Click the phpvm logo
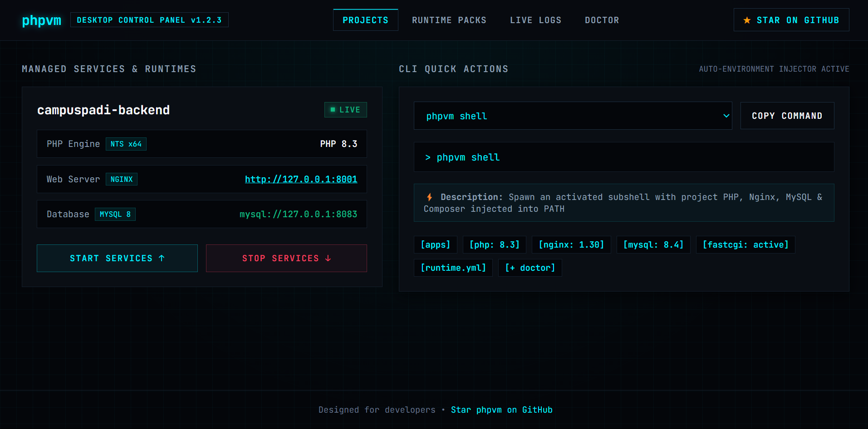The width and height of the screenshot is (868, 429). coord(42,20)
